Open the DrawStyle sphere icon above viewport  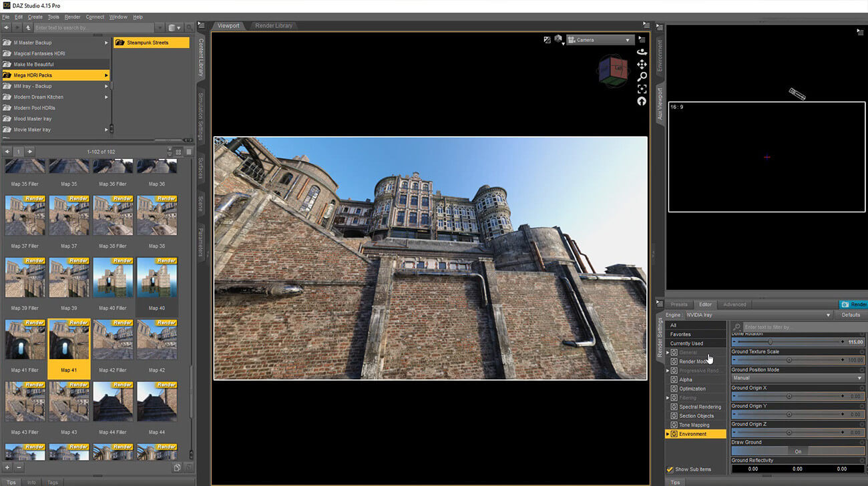[558, 40]
